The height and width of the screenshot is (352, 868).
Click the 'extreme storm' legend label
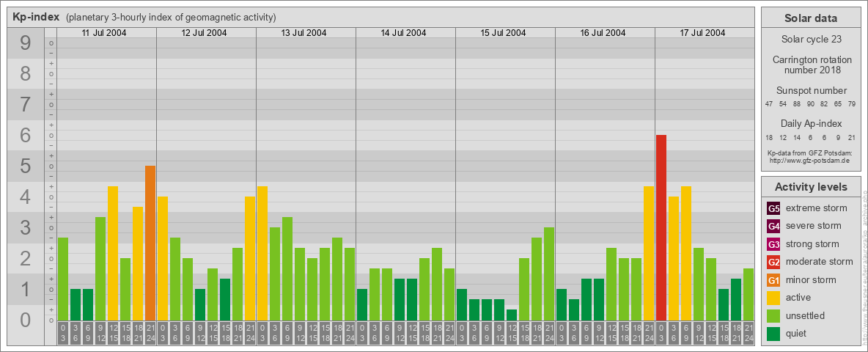click(817, 208)
